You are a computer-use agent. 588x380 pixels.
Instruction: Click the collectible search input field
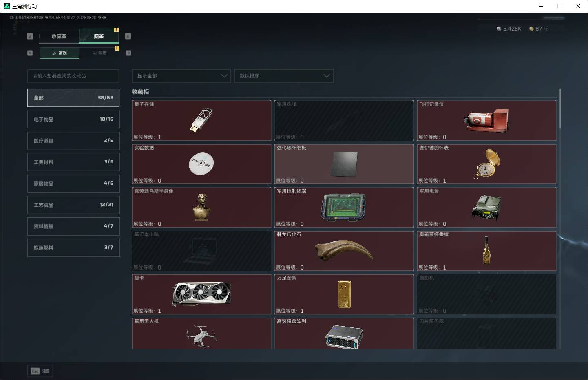click(x=73, y=76)
